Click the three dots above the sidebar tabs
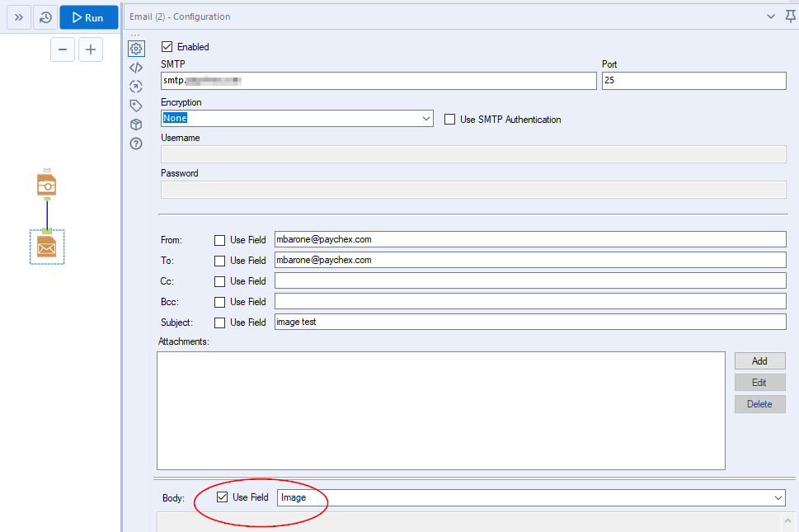The image size is (799, 532). (135, 35)
